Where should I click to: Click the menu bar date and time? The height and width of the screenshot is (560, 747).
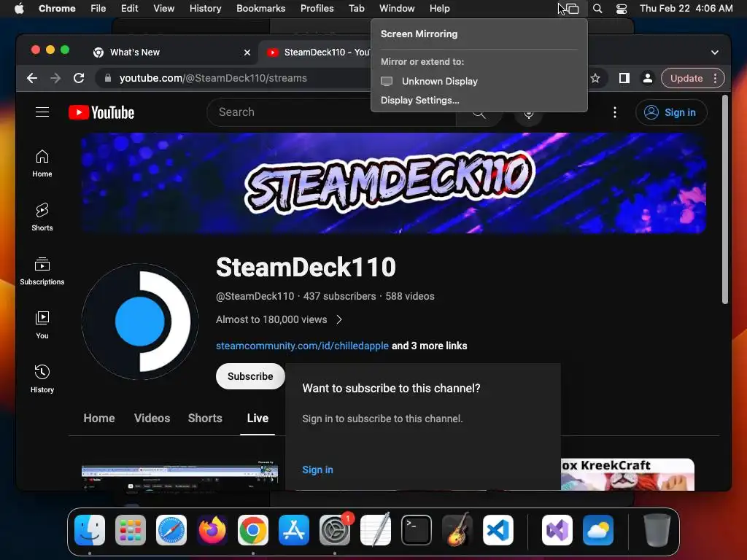click(686, 9)
